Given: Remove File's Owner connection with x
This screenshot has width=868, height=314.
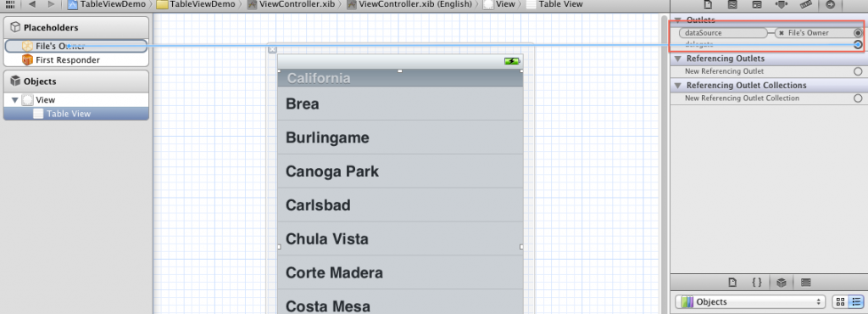Looking at the screenshot, I should click(781, 33).
